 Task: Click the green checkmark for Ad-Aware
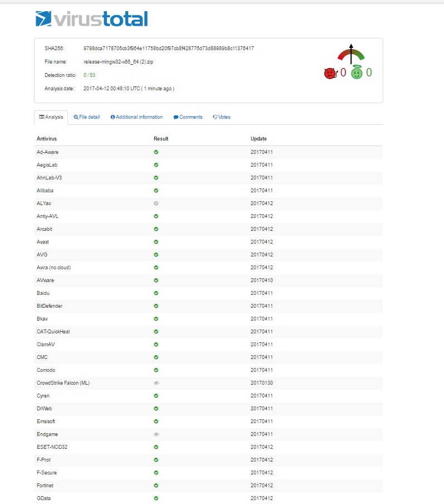156,152
